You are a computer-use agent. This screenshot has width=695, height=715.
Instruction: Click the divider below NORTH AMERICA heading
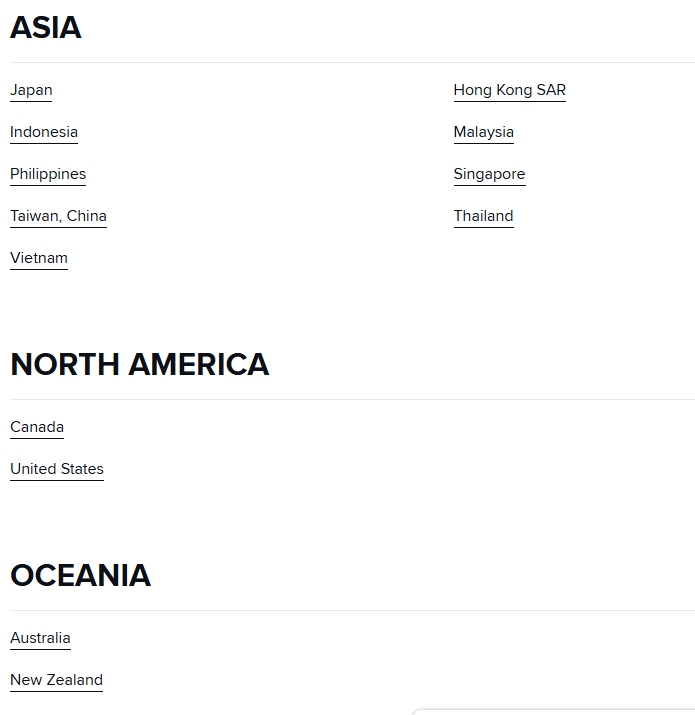tap(350, 399)
